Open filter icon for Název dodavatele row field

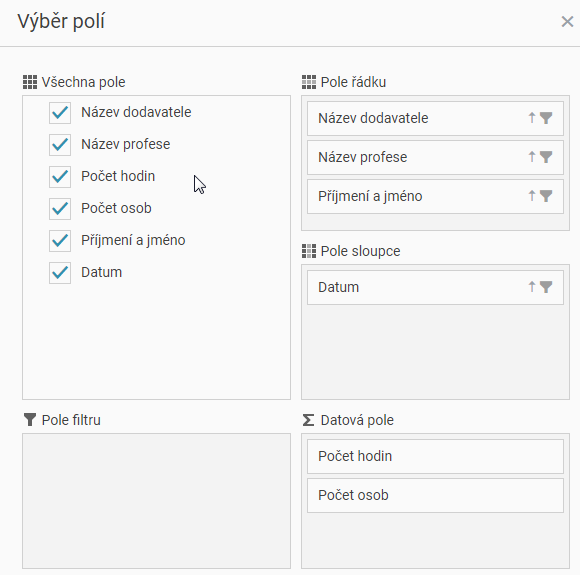tap(546, 118)
